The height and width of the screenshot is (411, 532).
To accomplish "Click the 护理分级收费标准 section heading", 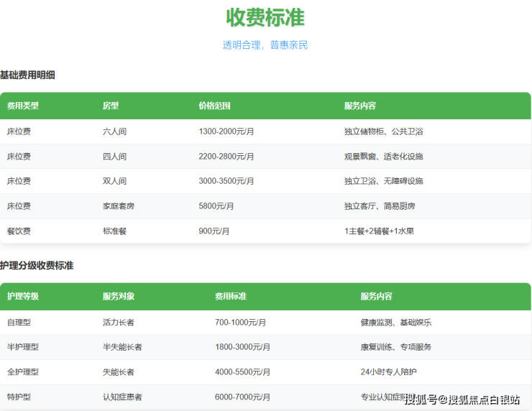I will (37, 266).
